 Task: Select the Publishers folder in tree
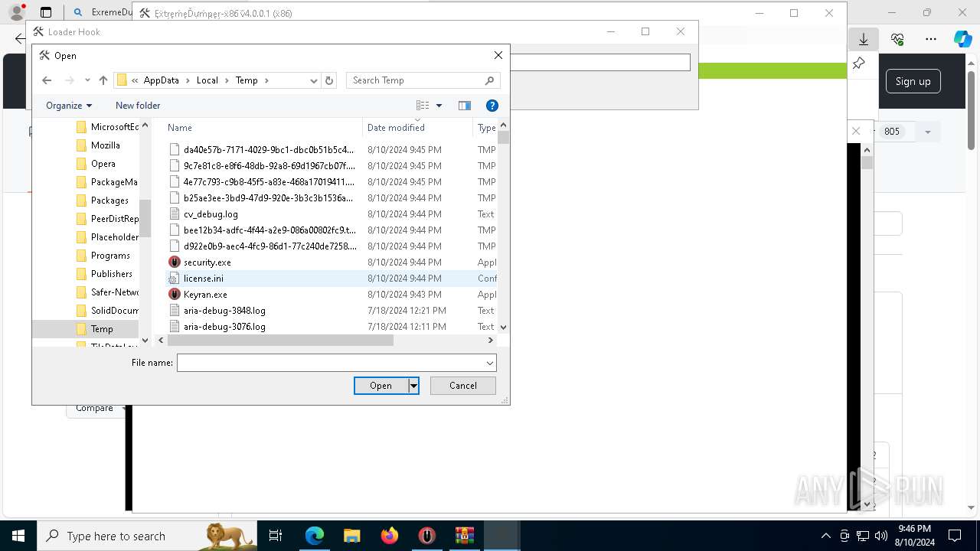pyautogui.click(x=111, y=274)
